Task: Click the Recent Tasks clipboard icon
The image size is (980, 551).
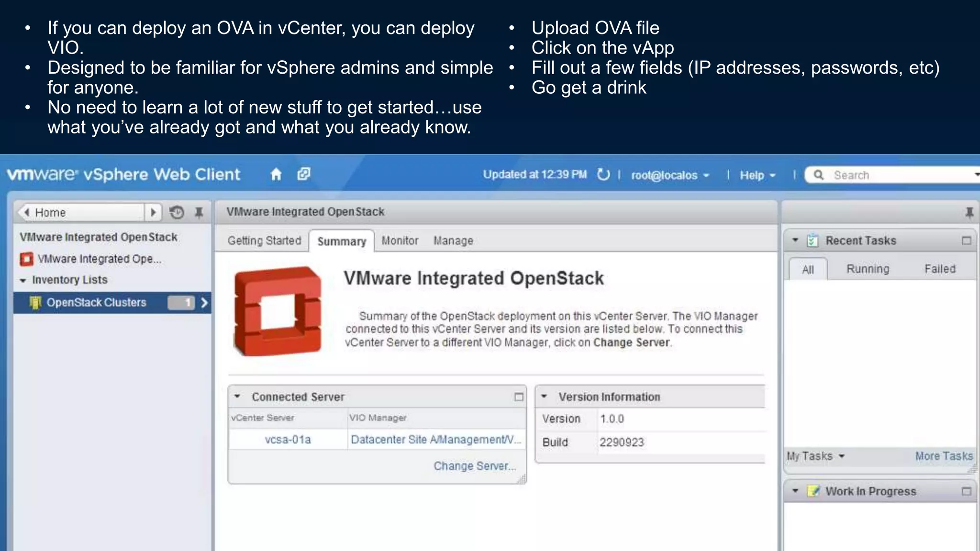Action: pos(812,240)
